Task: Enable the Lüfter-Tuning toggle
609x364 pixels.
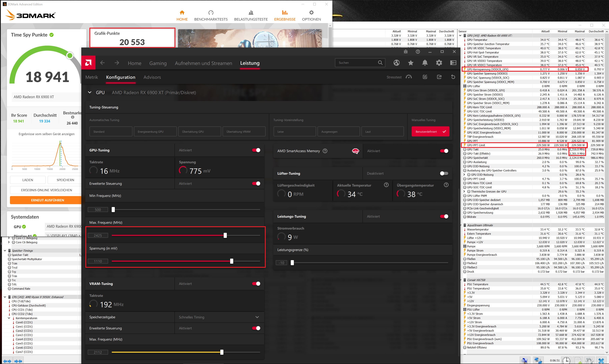Action: click(444, 173)
